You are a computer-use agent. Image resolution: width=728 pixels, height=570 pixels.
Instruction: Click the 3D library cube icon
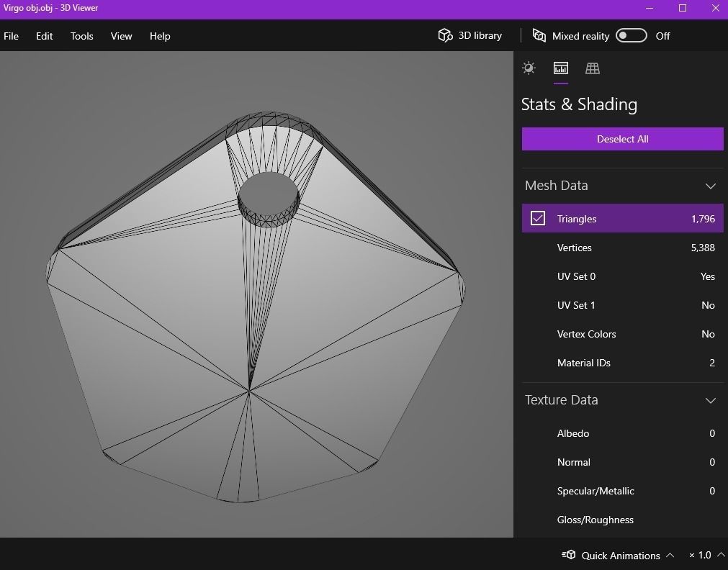pos(445,36)
